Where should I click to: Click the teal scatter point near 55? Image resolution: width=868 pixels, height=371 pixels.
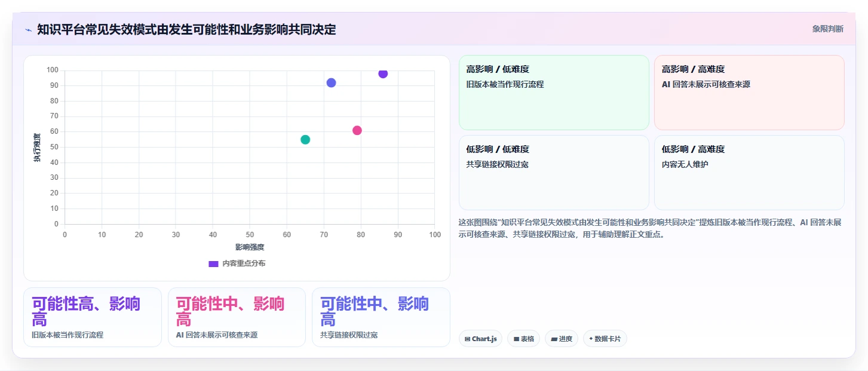click(305, 140)
